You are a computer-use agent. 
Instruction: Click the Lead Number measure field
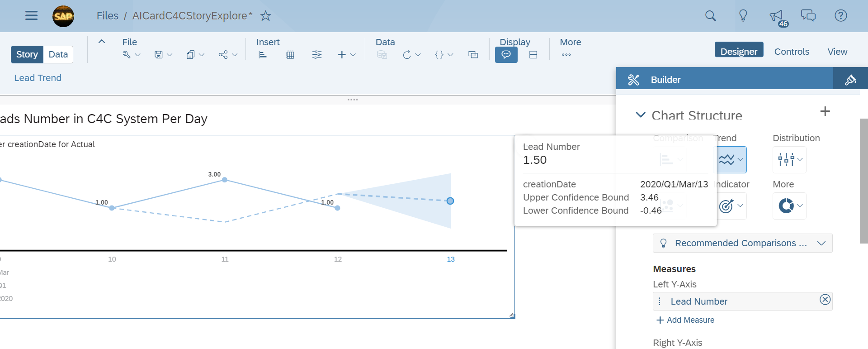742,301
